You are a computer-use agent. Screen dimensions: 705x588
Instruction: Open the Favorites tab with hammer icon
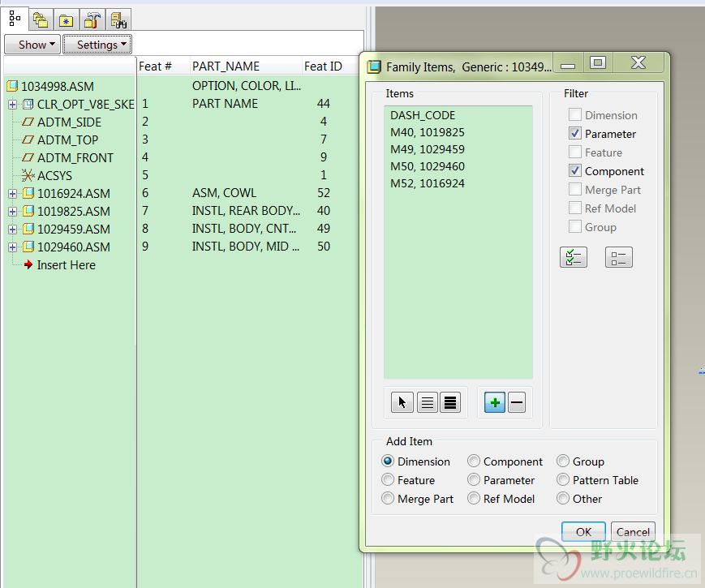(x=92, y=20)
